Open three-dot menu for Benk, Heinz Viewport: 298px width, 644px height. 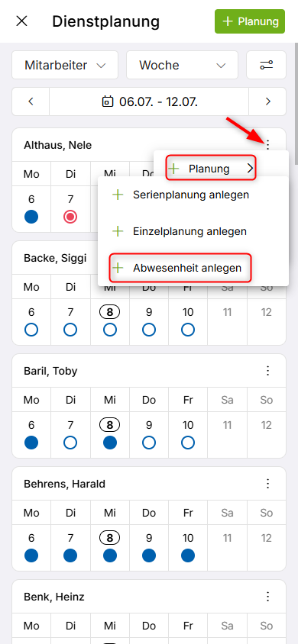268,597
